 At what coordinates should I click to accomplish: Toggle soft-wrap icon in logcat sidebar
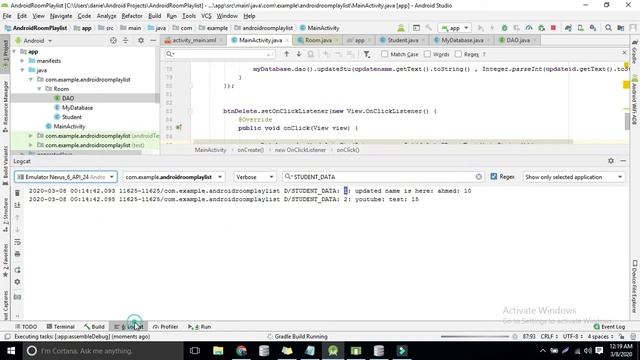(x=17, y=242)
